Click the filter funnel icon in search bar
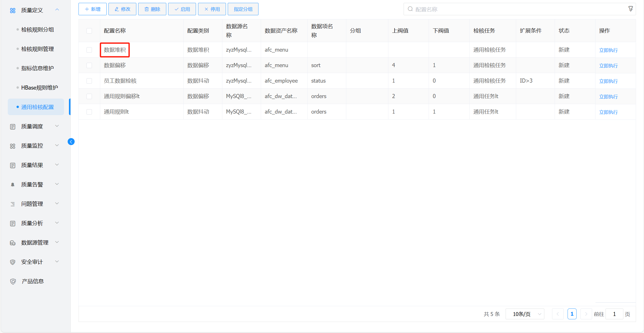644x333 pixels. pyautogui.click(x=630, y=9)
